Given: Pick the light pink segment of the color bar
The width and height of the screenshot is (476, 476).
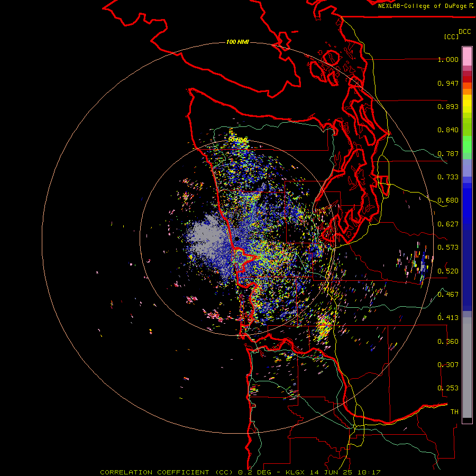Looking at the screenshot, I should coord(467,57).
